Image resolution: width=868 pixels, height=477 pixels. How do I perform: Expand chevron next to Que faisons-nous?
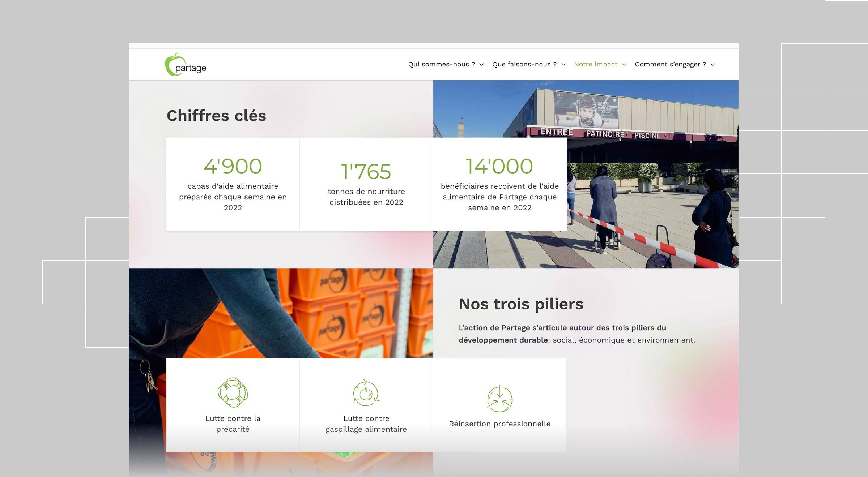[563, 65]
